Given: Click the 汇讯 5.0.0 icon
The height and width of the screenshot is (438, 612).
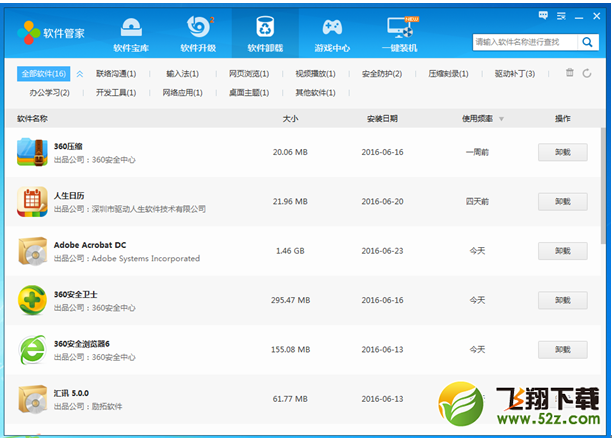Looking at the screenshot, I should coord(32,399).
